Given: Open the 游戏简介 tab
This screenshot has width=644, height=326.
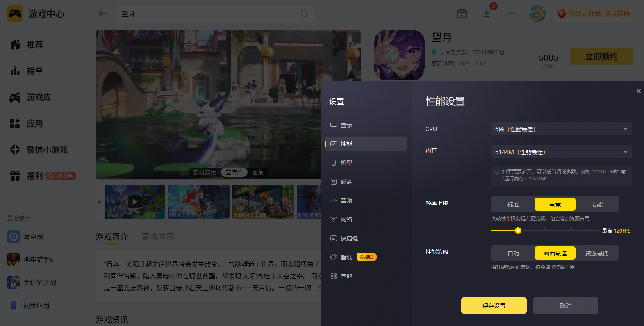Looking at the screenshot, I should 112,237.
